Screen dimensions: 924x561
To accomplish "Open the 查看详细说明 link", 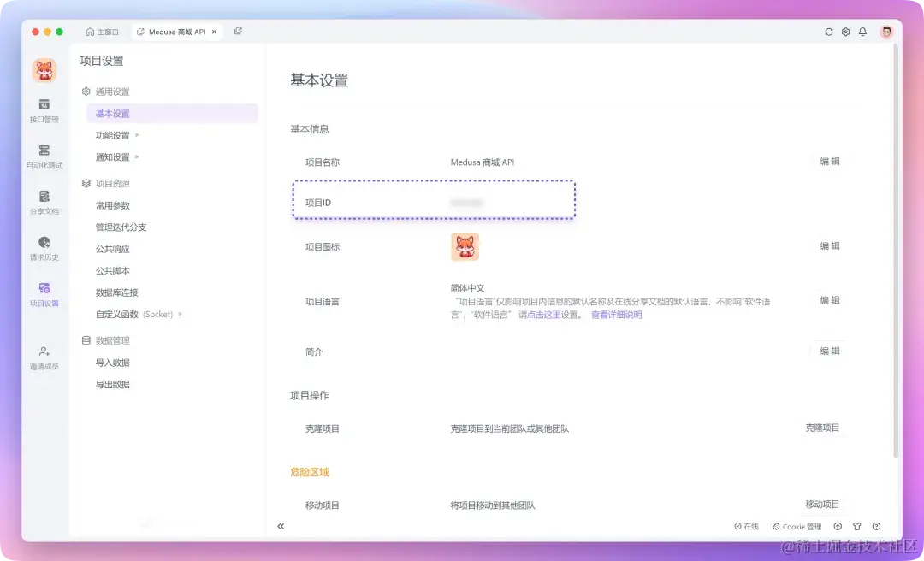I will click(x=618, y=314).
